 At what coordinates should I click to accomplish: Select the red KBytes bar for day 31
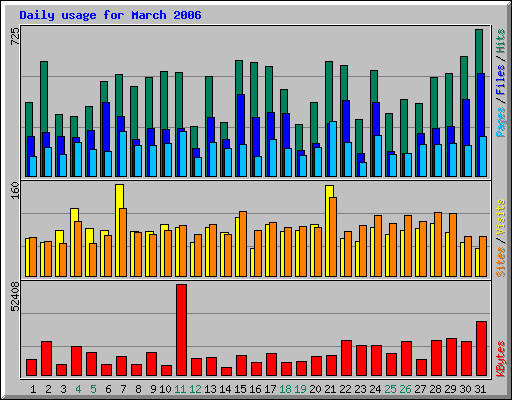click(481, 349)
